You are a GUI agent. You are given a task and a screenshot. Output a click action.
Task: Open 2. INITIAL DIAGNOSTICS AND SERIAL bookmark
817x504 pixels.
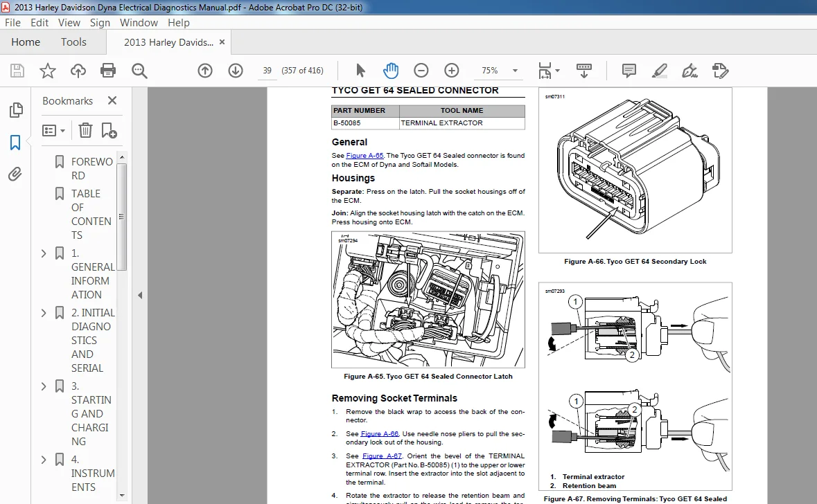pyautogui.click(x=93, y=341)
